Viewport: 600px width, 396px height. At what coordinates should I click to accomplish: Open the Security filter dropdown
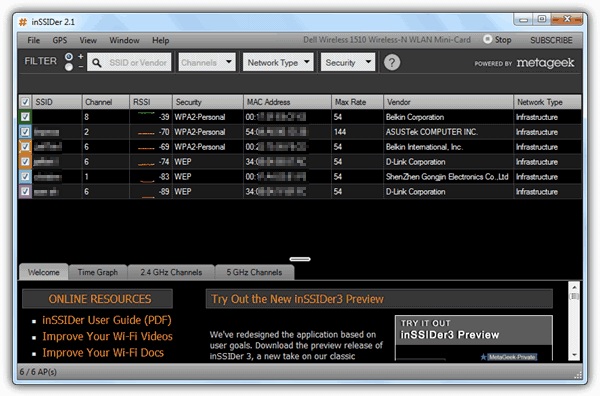coord(348,62)
